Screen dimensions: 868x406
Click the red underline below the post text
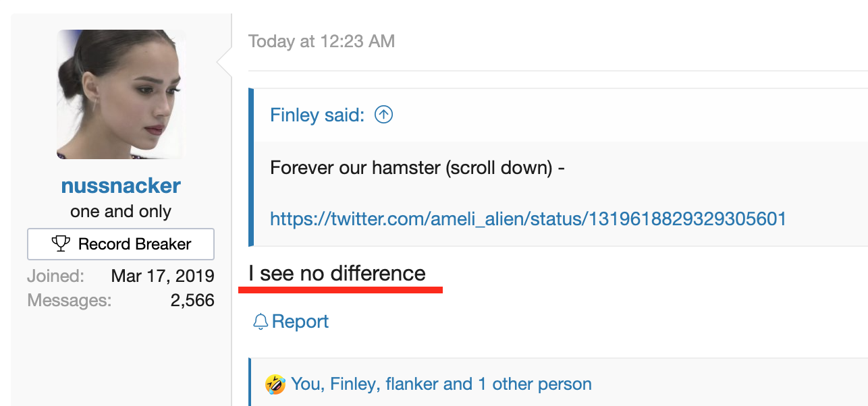pyautogui.click(x=341, y=289)
